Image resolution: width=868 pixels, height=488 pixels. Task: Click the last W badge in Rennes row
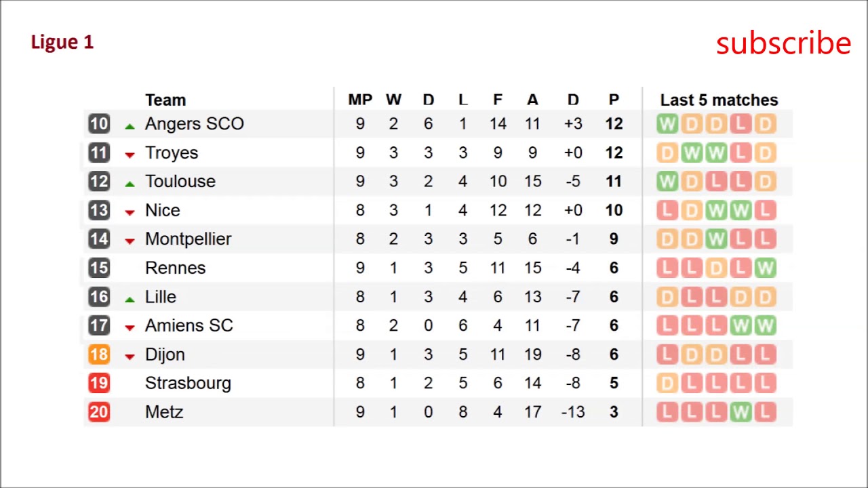(765, 268)
